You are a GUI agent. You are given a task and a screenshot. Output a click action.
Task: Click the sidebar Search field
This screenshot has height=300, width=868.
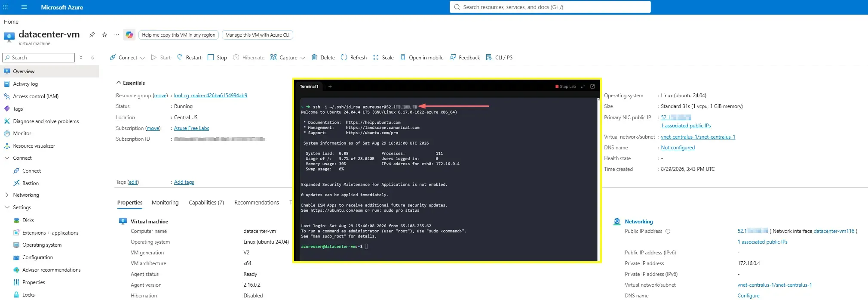[x=39, y=58]
